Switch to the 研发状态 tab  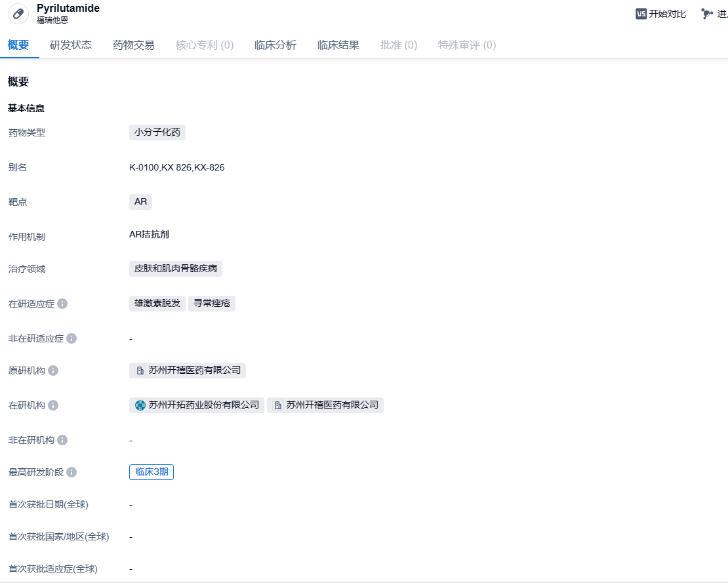71,45
